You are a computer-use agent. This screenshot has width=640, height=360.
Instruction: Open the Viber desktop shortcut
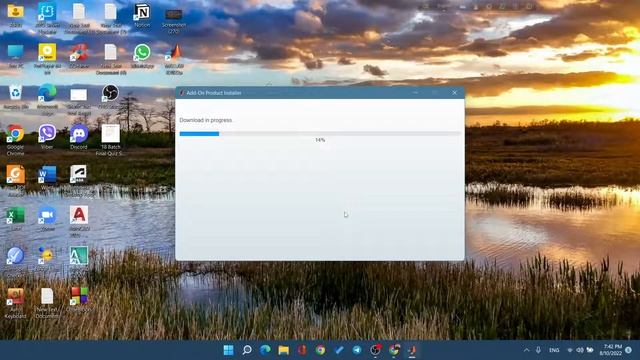47,137
